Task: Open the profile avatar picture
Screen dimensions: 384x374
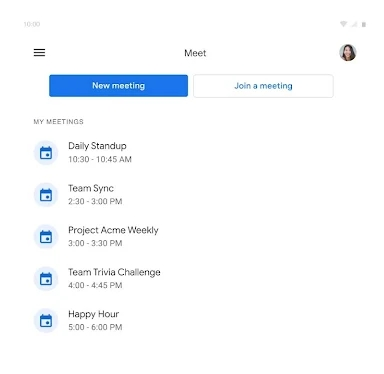Action: tap(348, 53)
